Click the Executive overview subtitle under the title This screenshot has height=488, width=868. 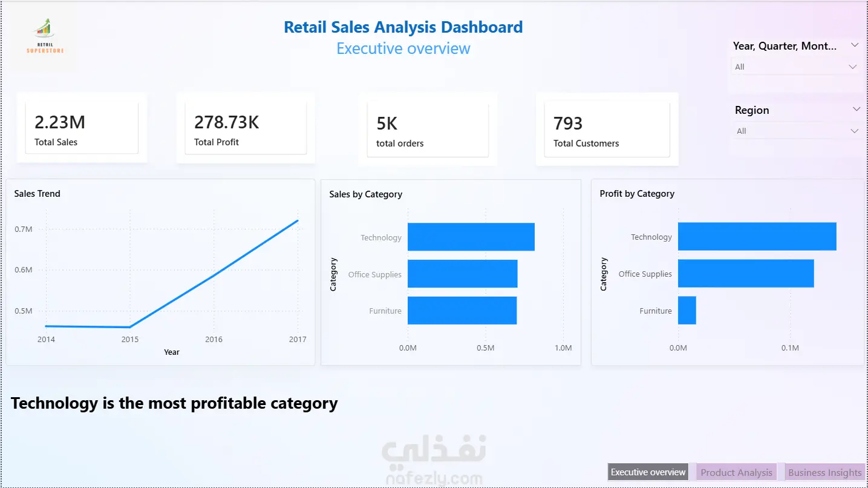tap(403, 48)
